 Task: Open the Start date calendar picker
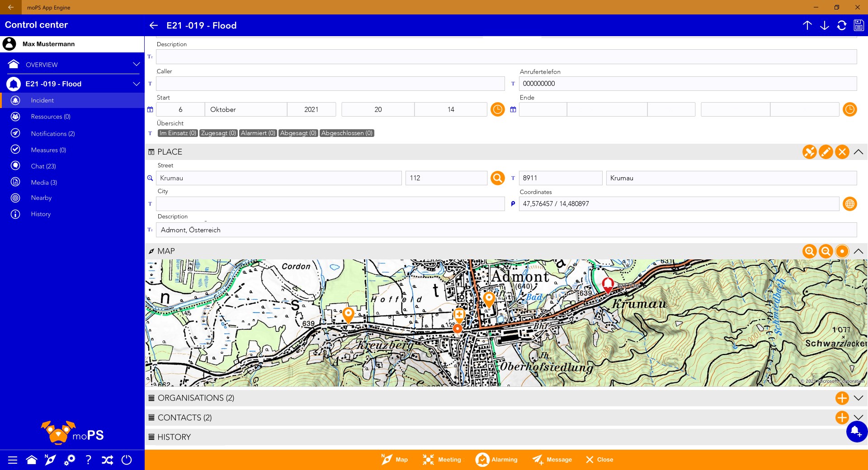[150, 109]
